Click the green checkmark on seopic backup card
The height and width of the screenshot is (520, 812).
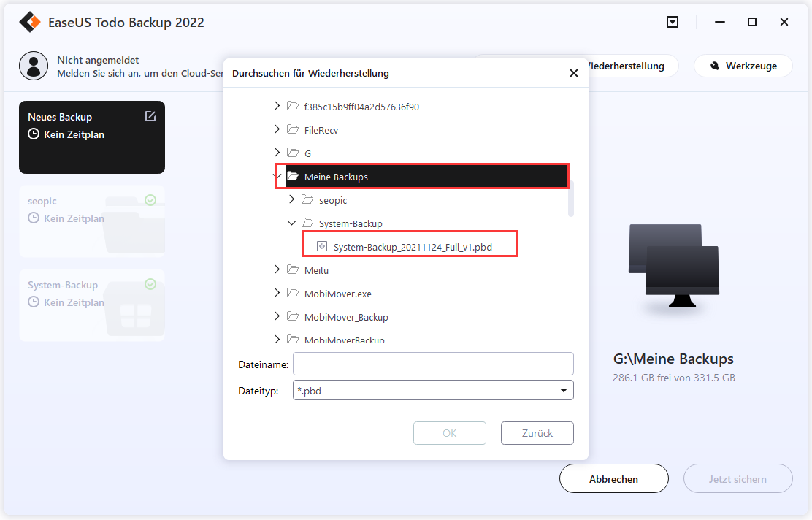point(150,200)
